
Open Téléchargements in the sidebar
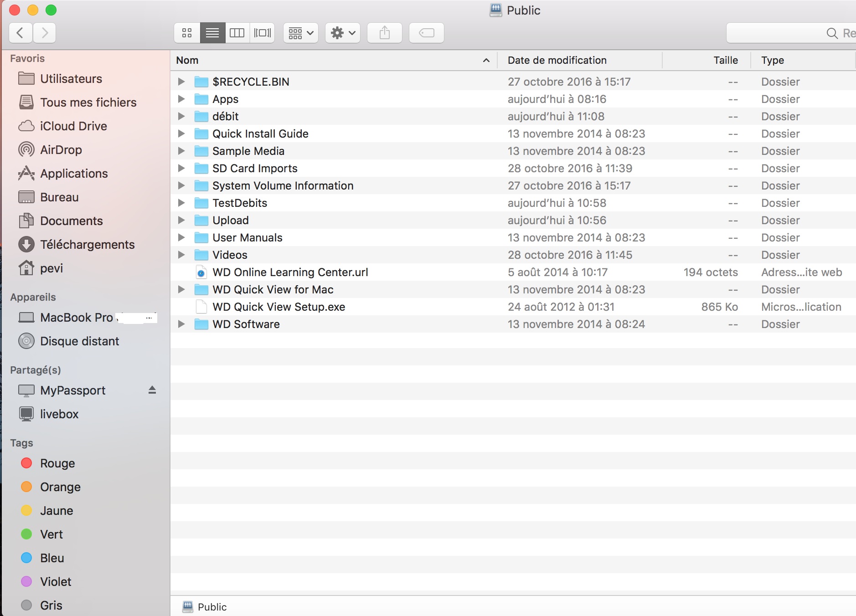(x=87, y=245)
